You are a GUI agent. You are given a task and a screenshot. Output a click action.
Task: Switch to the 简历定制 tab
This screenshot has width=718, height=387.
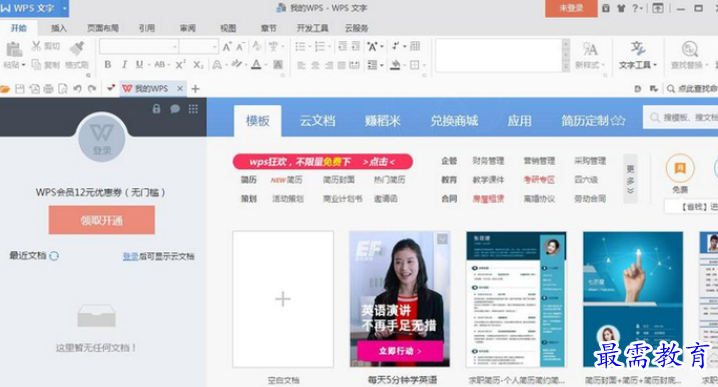point(593,121)
